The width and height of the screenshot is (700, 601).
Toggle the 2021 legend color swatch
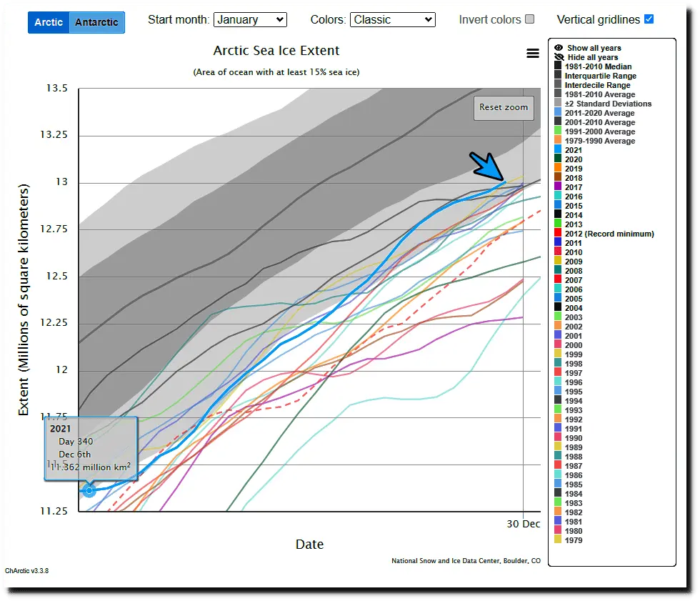point(558,150)
